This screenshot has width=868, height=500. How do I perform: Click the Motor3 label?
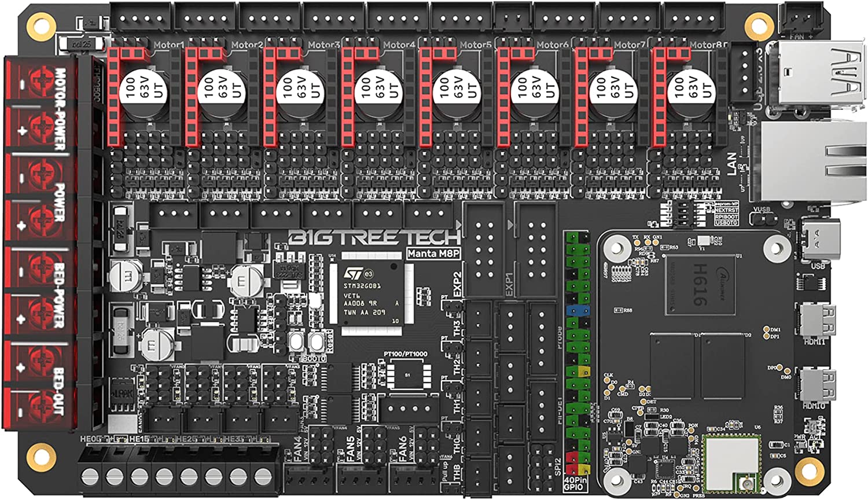click(x=324, y=45)
